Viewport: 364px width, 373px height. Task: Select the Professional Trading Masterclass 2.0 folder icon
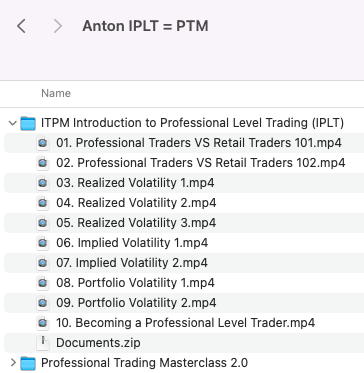(28, 363)
